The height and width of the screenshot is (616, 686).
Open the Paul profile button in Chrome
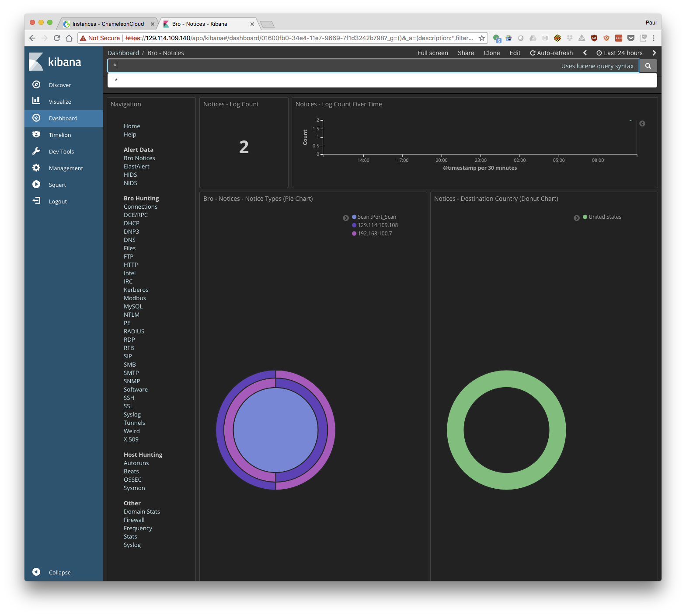[651, 23]
